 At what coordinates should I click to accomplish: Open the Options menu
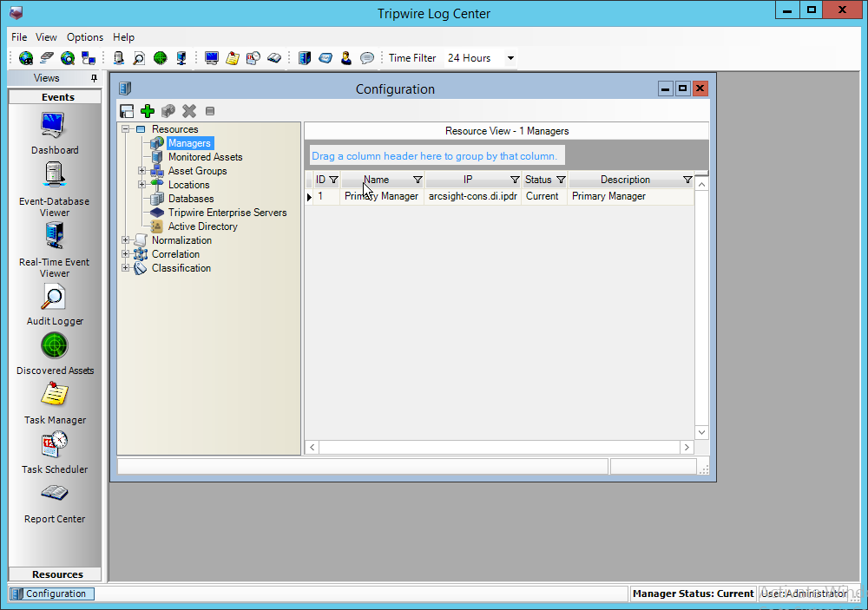click(85, 37)
